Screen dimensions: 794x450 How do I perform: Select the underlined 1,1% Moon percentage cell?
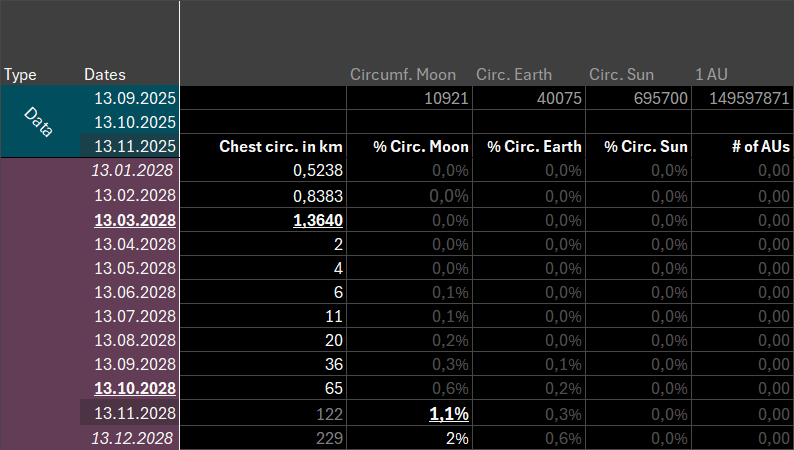448,414
